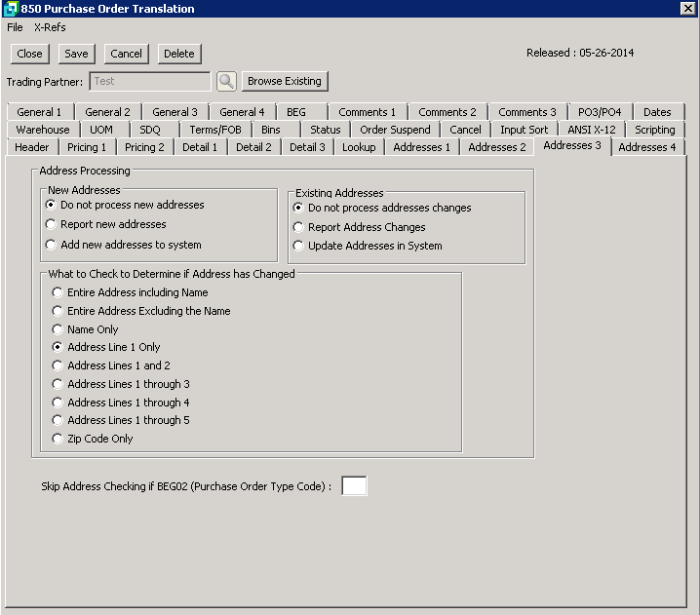This screenshot has width=700, height=615.
Task: Pick 'Zip Code Only' address check
Action: click(x=58, y=439)
